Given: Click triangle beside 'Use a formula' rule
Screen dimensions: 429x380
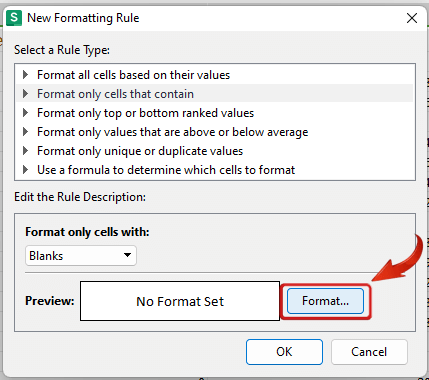Looking at the screenshot, I should [25, 170].
